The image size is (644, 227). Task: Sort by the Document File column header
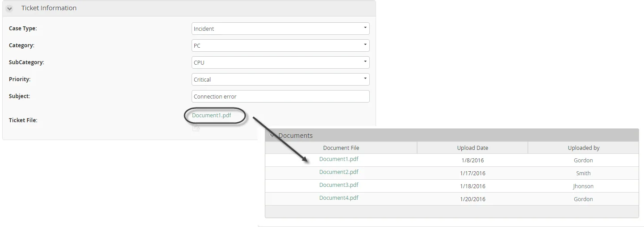(341, 148)
